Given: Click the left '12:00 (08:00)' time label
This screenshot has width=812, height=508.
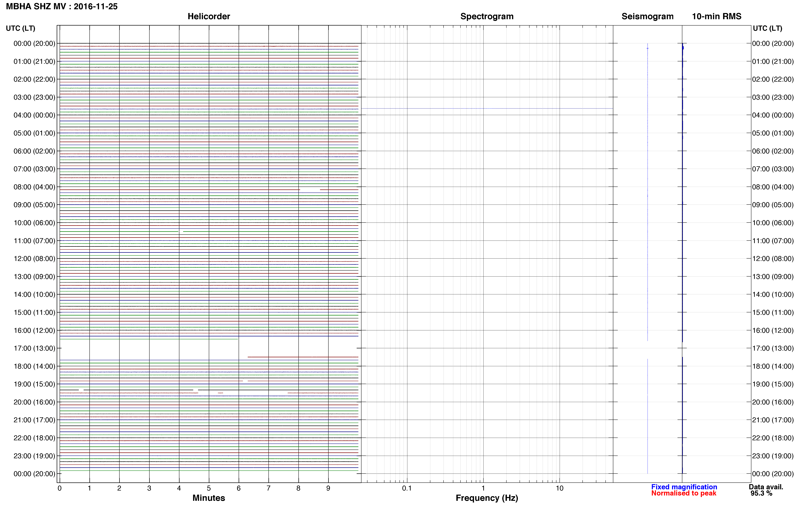Looking at the screenshot, I should pos(34,259).
